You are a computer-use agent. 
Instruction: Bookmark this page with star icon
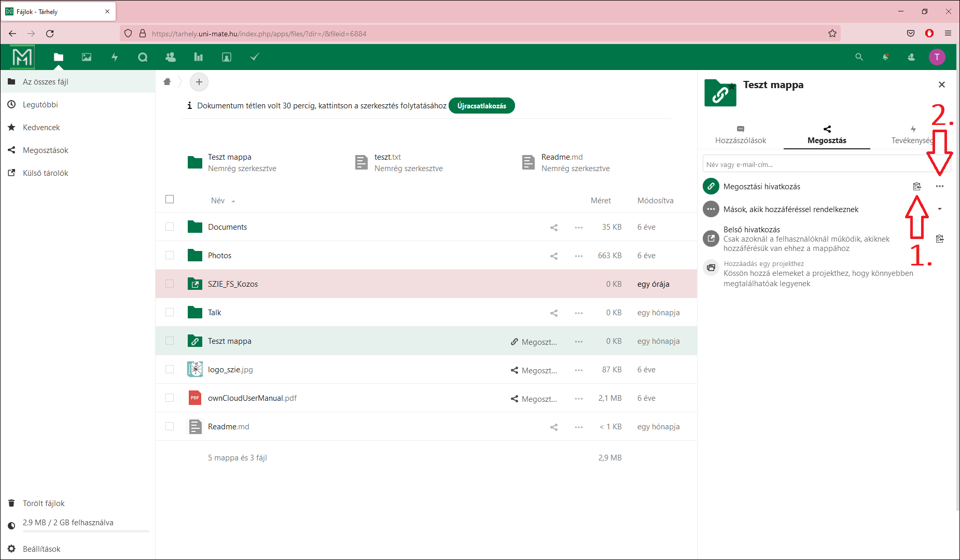(x=832, y=34)
